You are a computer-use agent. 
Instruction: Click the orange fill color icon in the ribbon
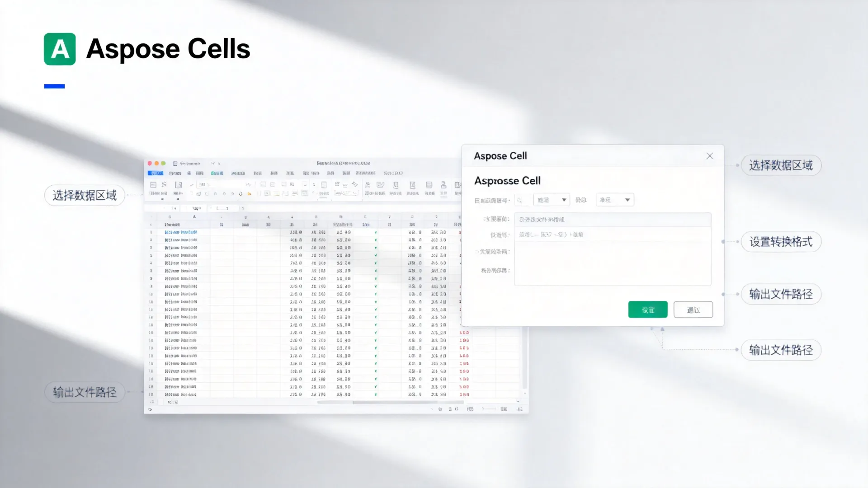point(249,194)
